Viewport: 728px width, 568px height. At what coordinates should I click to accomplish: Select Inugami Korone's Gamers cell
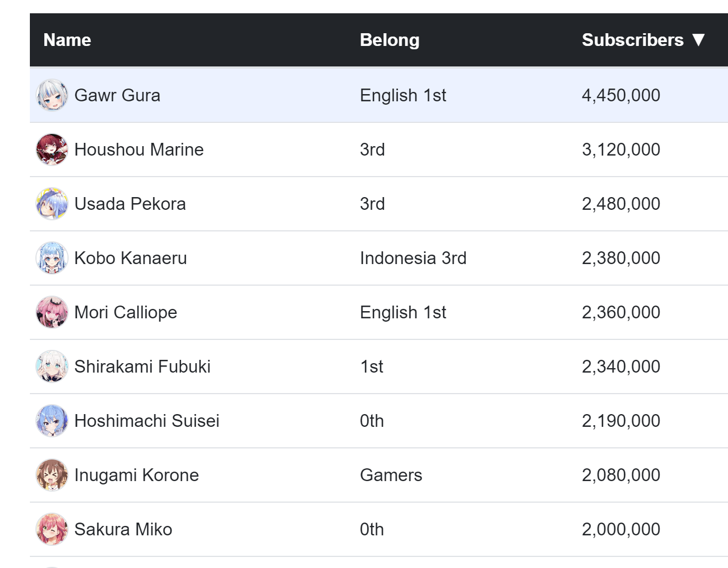(x=391, y=475)
